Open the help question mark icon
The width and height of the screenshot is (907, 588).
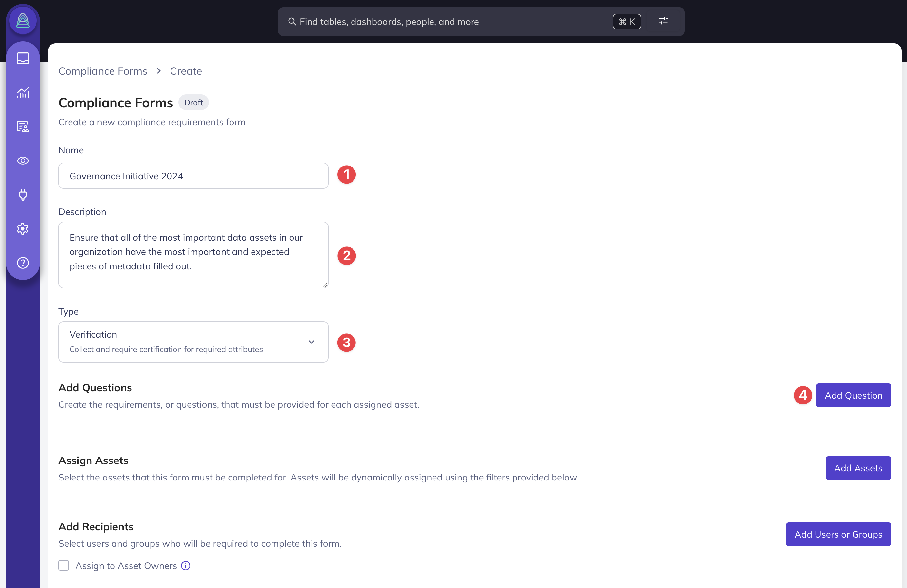(23, 263)
